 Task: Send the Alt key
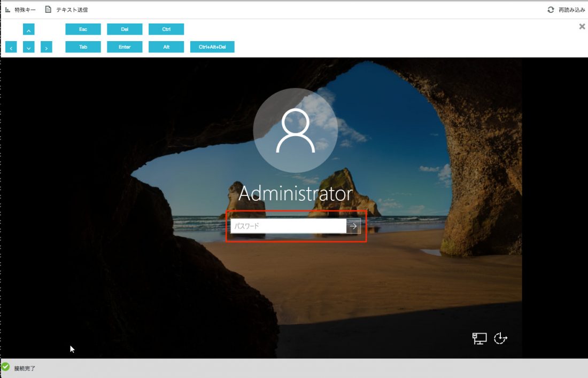(166, 47)
